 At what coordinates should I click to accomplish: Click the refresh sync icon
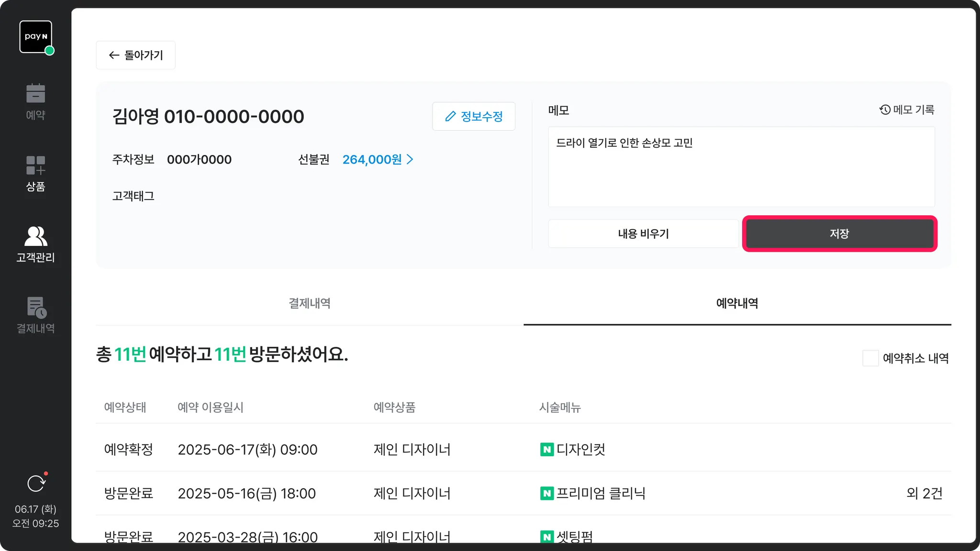[x=36, y=484]
